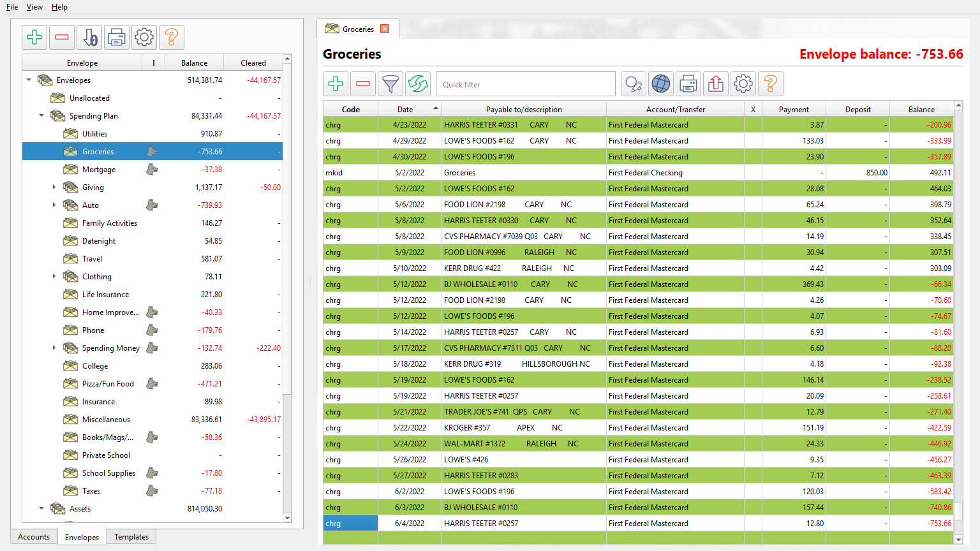Print the Groceries register

[688, 84]
